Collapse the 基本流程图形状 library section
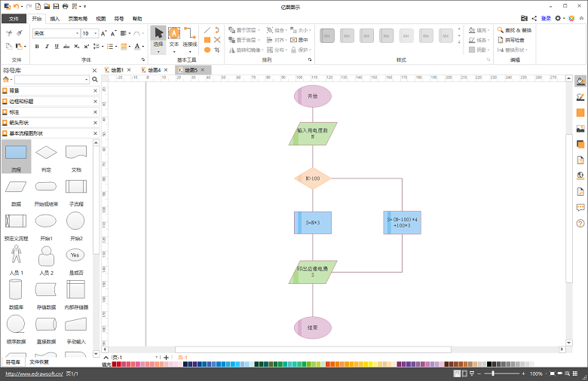The height and width of the screenshot is (381, 588). pyautogui.click(x=95, y=133)
